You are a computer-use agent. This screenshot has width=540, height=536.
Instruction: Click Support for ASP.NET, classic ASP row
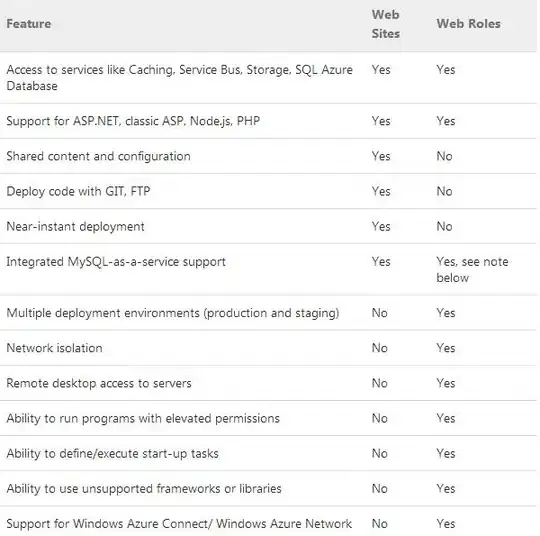pyautogui.click(x=268, y=121)
